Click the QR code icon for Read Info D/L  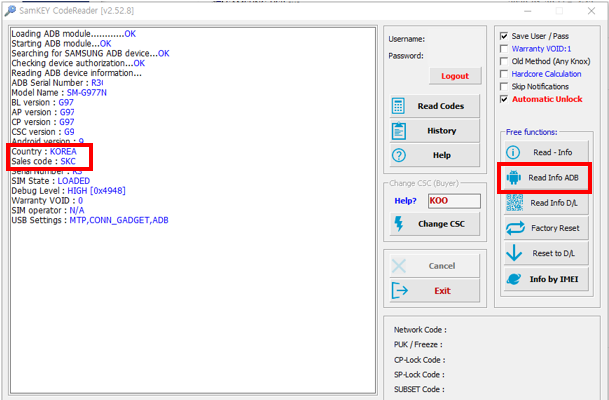coord(514,203)
